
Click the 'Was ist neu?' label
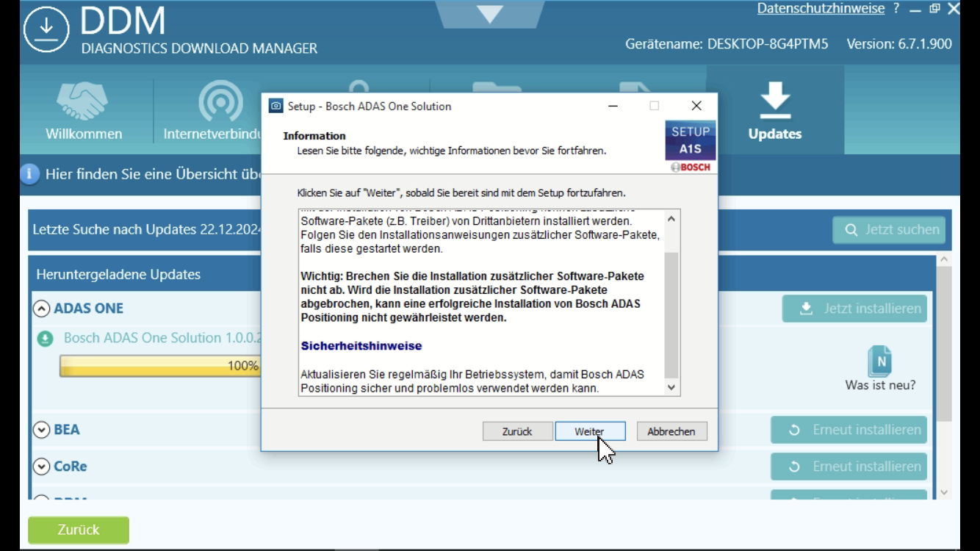880,386
